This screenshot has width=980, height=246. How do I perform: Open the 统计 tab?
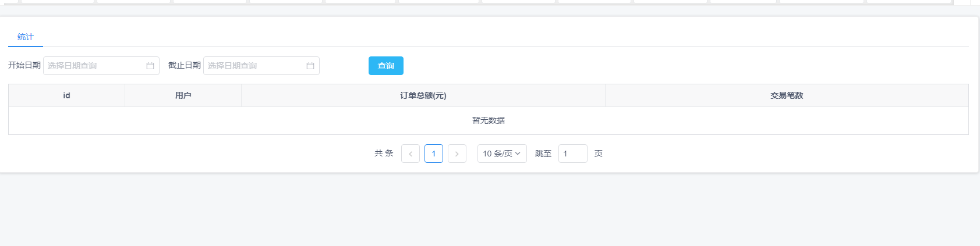[x=26, y=37]
